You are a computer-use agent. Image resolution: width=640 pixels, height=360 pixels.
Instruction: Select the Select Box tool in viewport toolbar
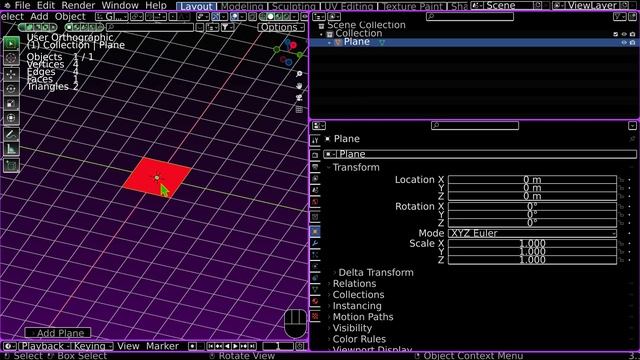tap(11, 43)
